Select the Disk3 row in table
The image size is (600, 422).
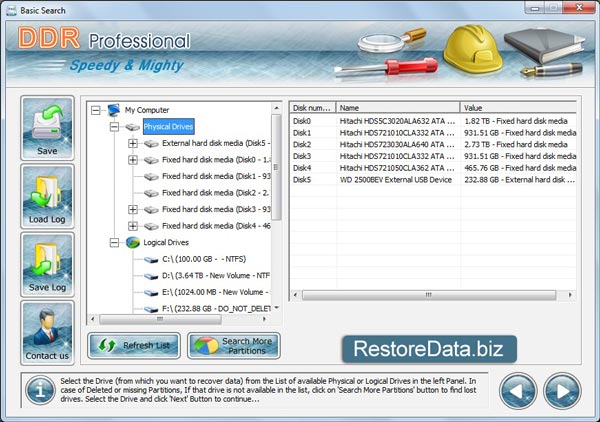[x=433, y=156]
